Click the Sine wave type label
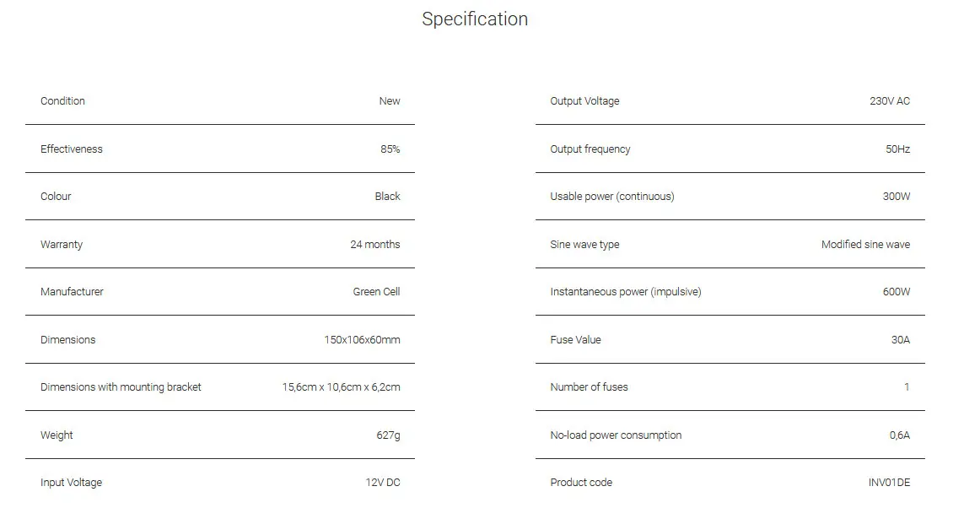 coord(584,245)
